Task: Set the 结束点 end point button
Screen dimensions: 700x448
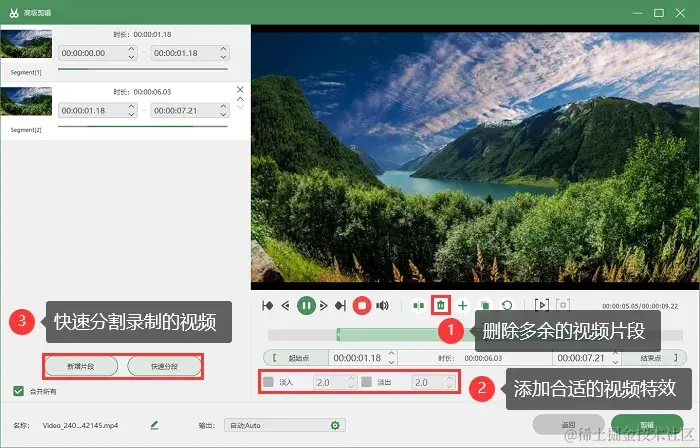Action: [654, 358]
